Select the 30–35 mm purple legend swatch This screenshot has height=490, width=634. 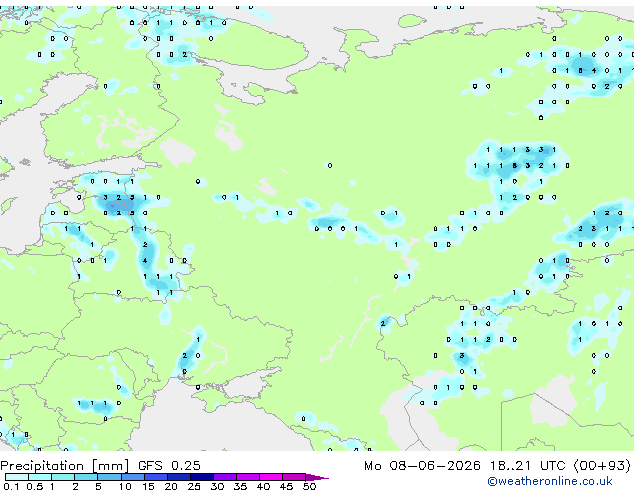pos(224,477)
